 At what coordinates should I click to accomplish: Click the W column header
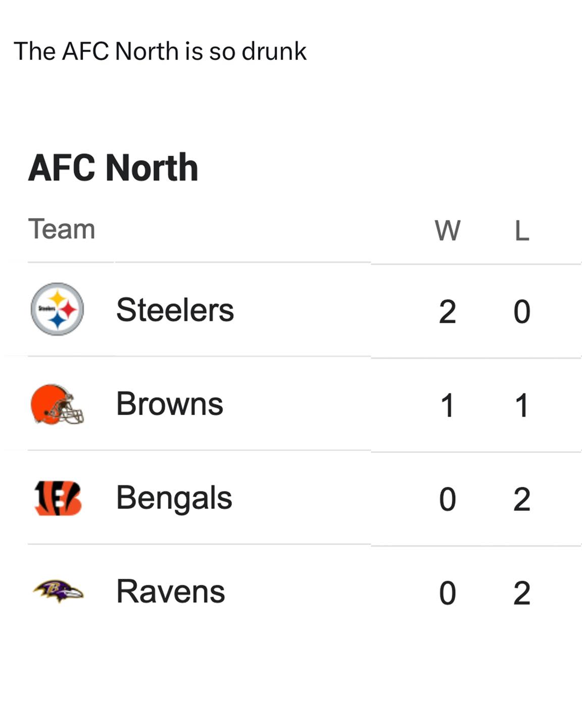pos(448,231)
